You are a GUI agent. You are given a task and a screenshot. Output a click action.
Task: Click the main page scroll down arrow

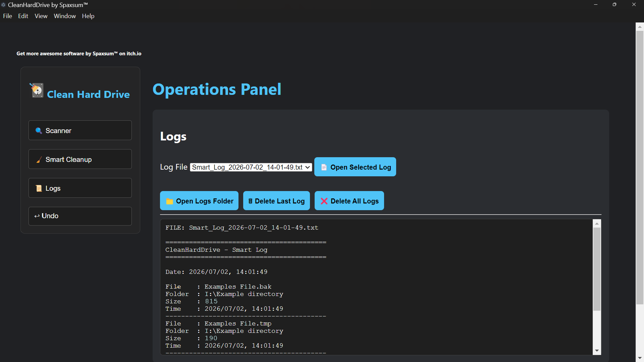[x=640, y=358]
